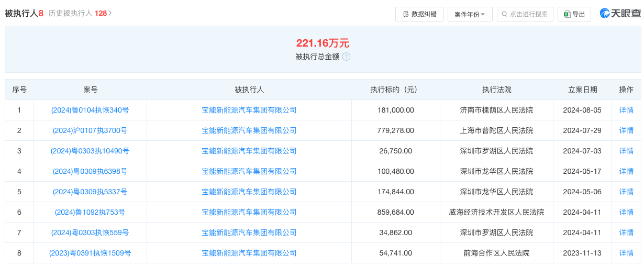Screen dimensions: 644x266
Task: Open 详情 for the 2024-05-06 row
Action: [x=626, y=192]
